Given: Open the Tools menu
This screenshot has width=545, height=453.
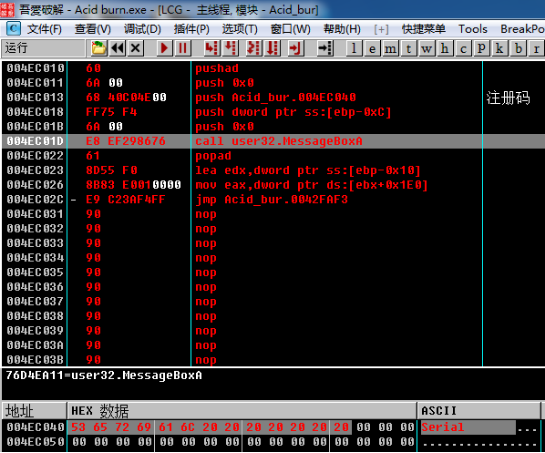Looking at the screenshot, I should coord(473,29).
